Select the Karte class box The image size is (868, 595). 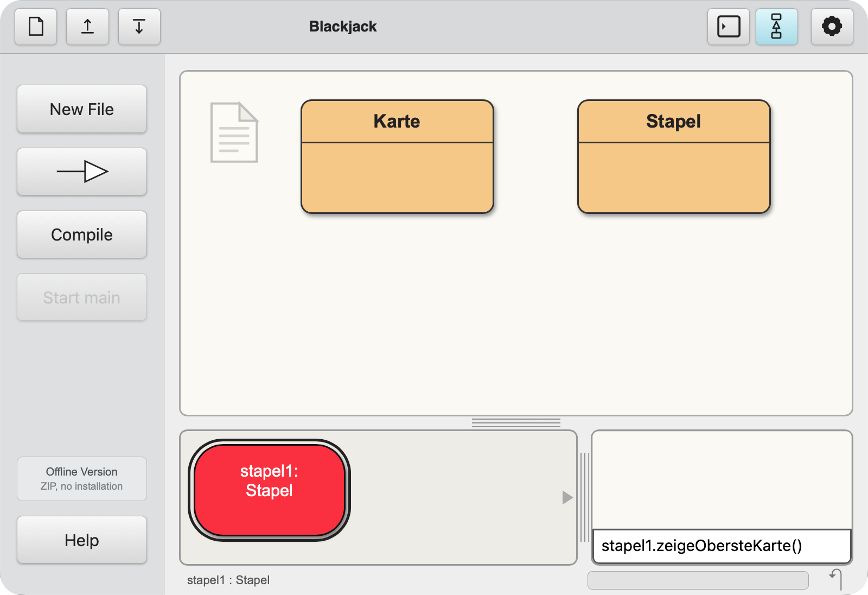[x=397, y=156]
